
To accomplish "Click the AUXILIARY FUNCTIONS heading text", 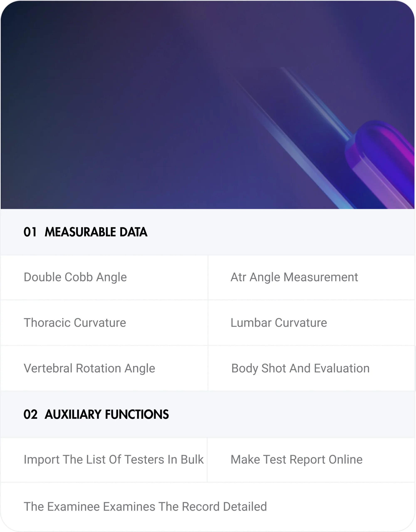I will pyautogui.click(x=106, y=414).
